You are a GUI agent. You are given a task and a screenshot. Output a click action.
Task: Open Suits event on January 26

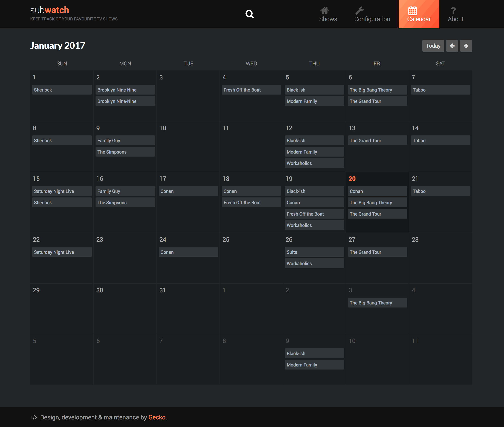point(314,252)
